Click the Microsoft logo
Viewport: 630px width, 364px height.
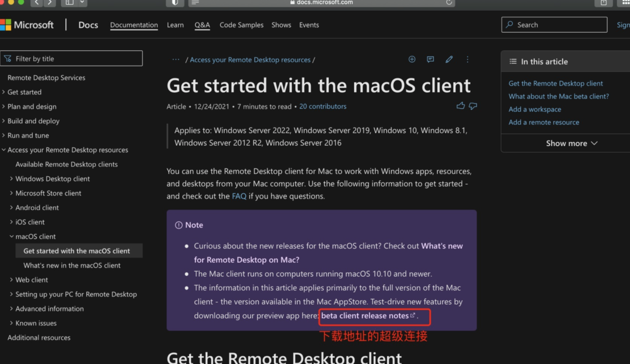click(x=27, y=25)
